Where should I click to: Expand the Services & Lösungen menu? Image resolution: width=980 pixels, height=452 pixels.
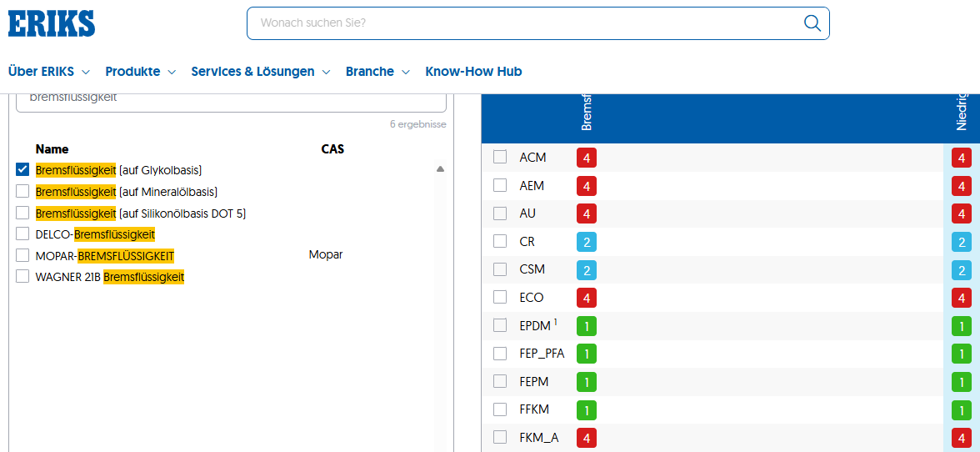tap(261, 72)
